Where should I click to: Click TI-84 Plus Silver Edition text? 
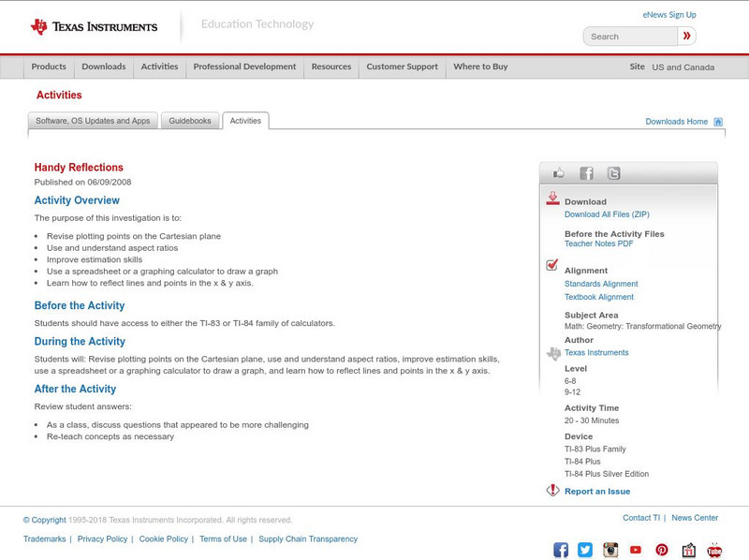coord(607,474)
